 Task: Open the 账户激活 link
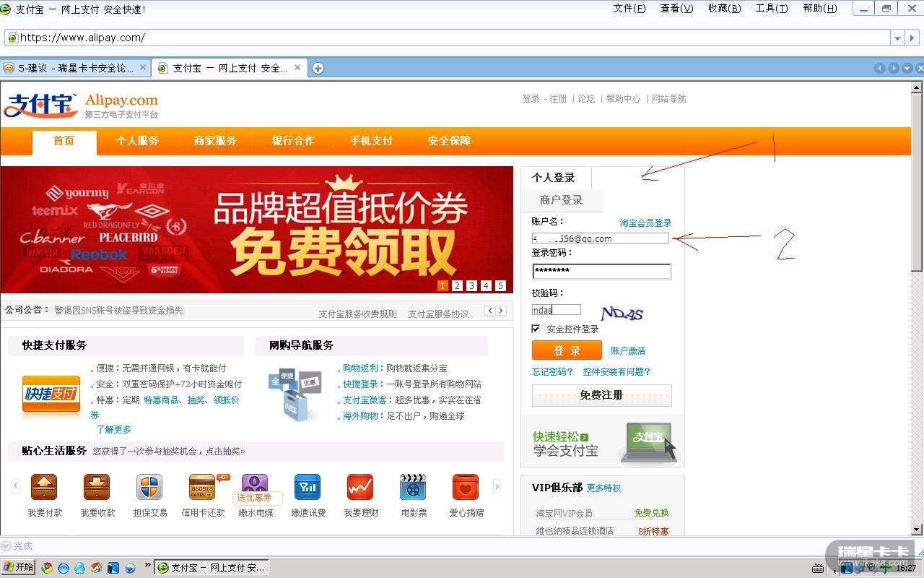pos(628,351)
